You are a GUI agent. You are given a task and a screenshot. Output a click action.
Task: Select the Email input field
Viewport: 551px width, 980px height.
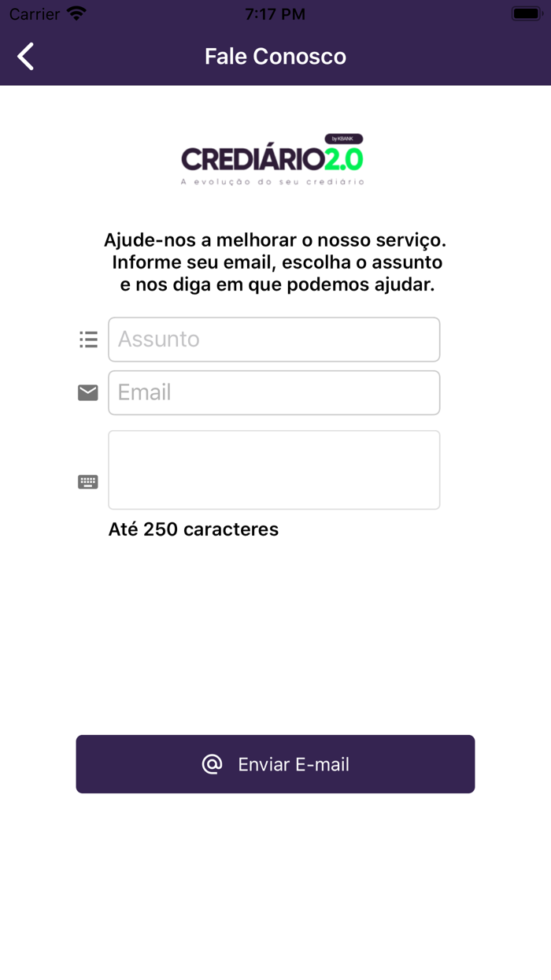(274, 392)
